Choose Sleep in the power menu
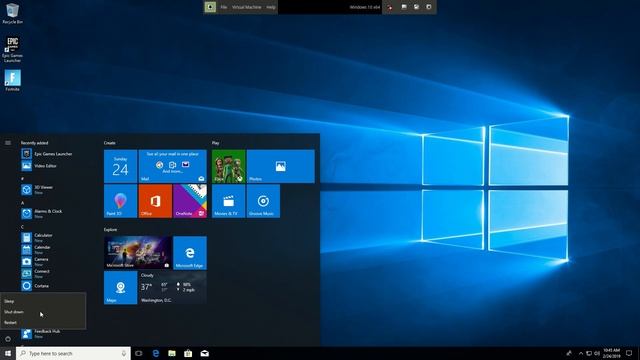 tap(43, 301)
